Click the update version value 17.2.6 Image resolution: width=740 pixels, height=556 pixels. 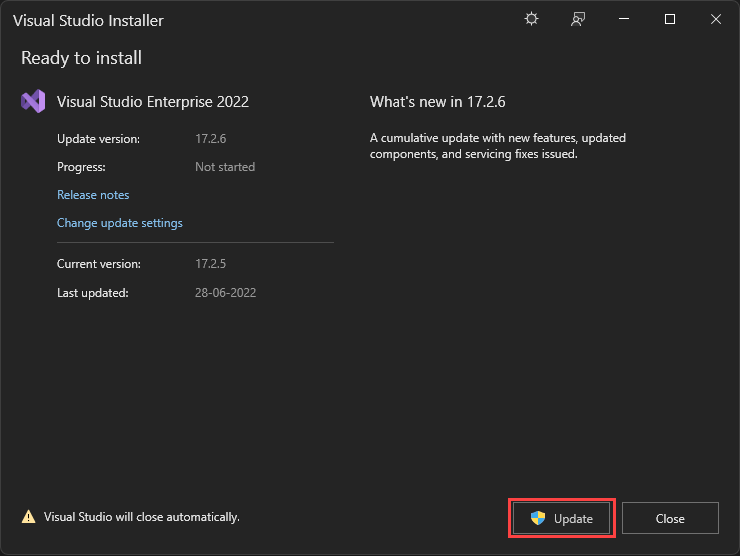pyautogui.click(x=212, y=139)
